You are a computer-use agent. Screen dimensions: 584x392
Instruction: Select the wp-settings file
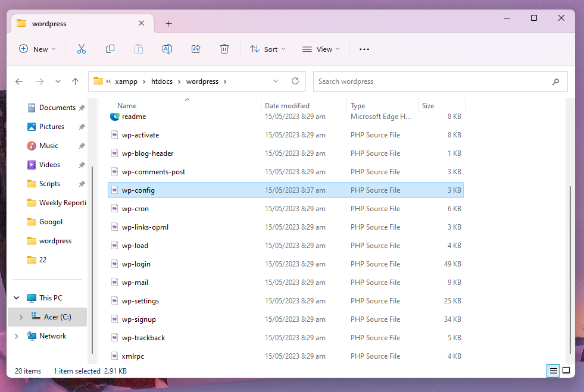pyautogui.click(x=286, y=301)
